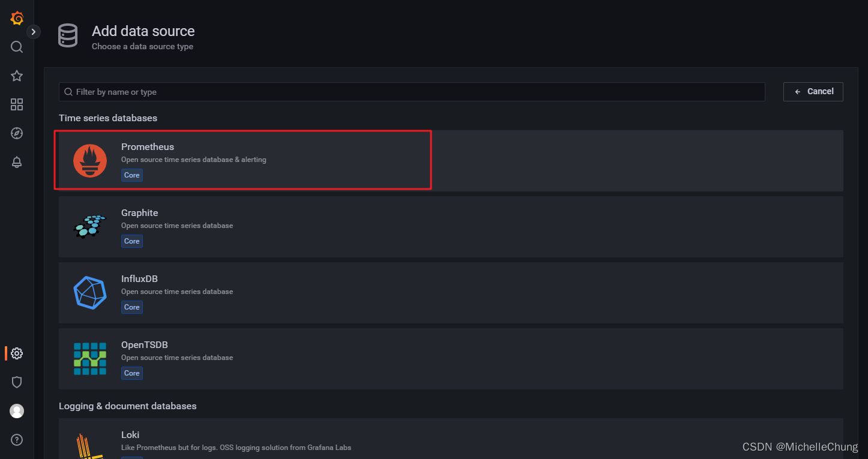Select the Loki data source title
868x459 pixels.
(130, 435)
